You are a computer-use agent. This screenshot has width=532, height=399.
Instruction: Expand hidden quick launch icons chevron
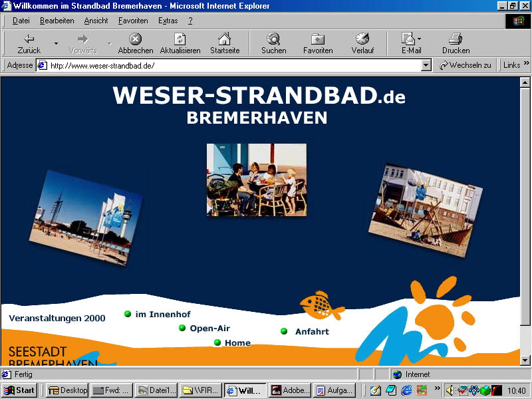click(x=437, y=388)
